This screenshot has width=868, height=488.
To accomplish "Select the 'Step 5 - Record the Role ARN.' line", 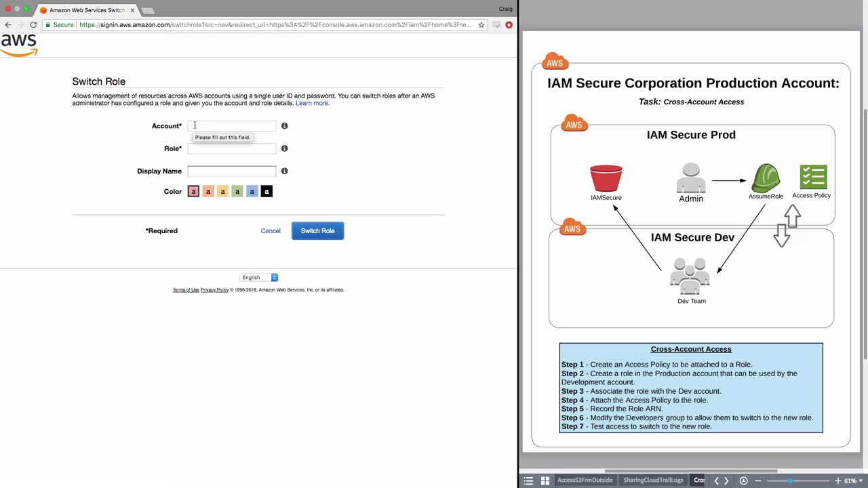I will pos(612,409).
